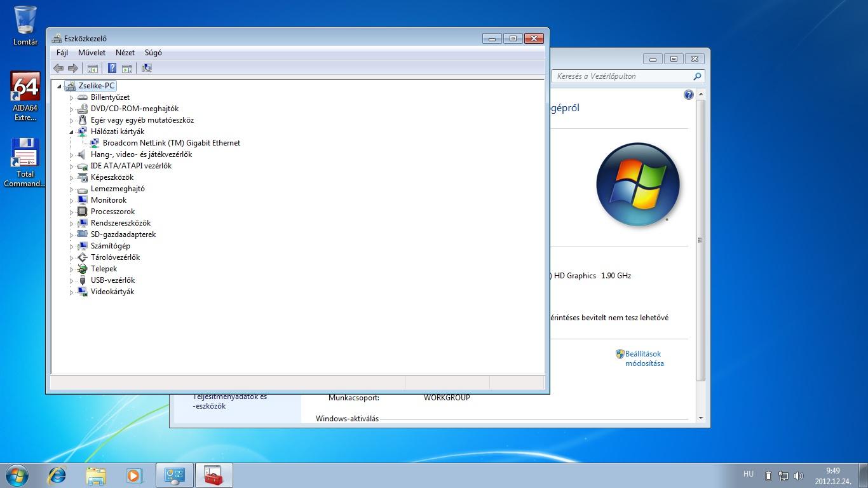Select the mouse icon beside Egér vagy egyéb mutatóeszköz
The height and width of the screenshot is (488, 868).
[82, 120]
